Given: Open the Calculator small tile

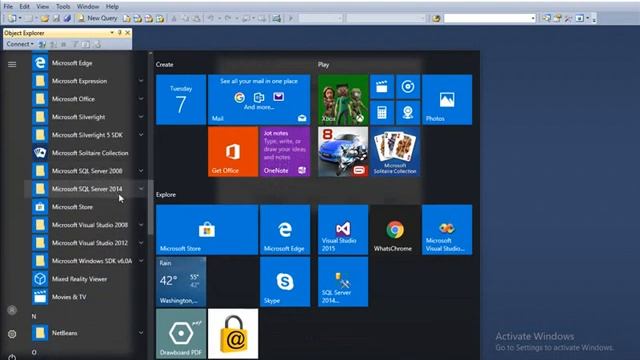Looking at the screenshot, I should click(x=382, y=113).
